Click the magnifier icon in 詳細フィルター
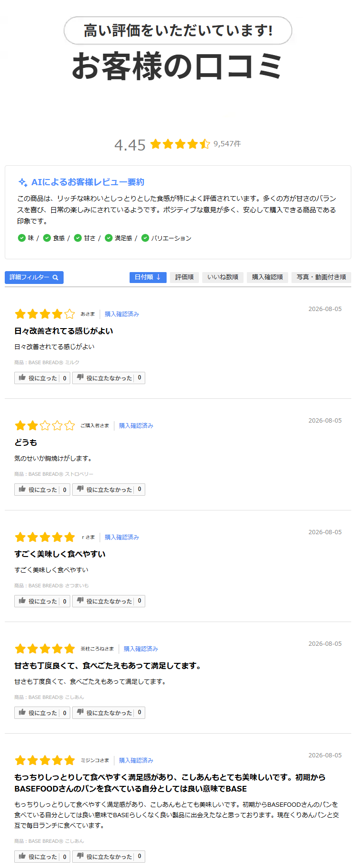356x868 pixels. click(56, 278)
